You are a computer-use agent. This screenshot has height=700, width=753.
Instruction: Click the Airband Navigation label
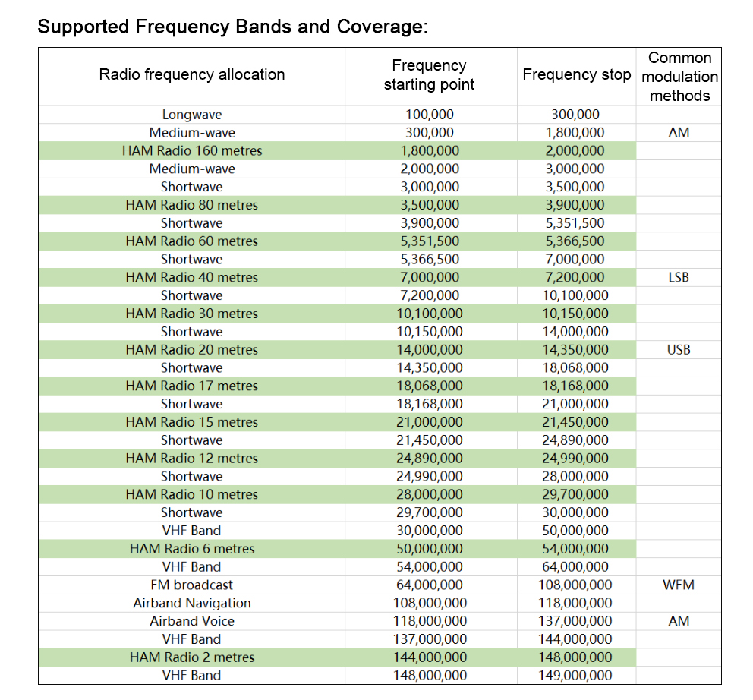coord(192,604)
